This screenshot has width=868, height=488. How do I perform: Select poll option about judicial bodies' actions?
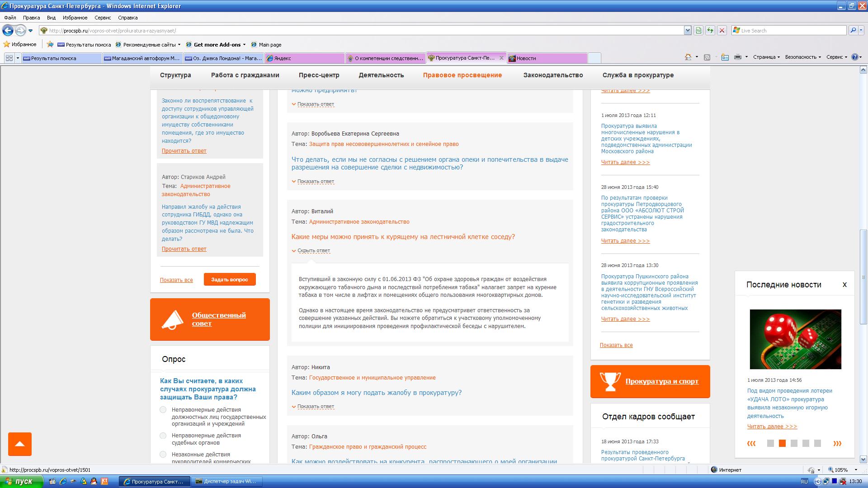(x=163, y=436)
